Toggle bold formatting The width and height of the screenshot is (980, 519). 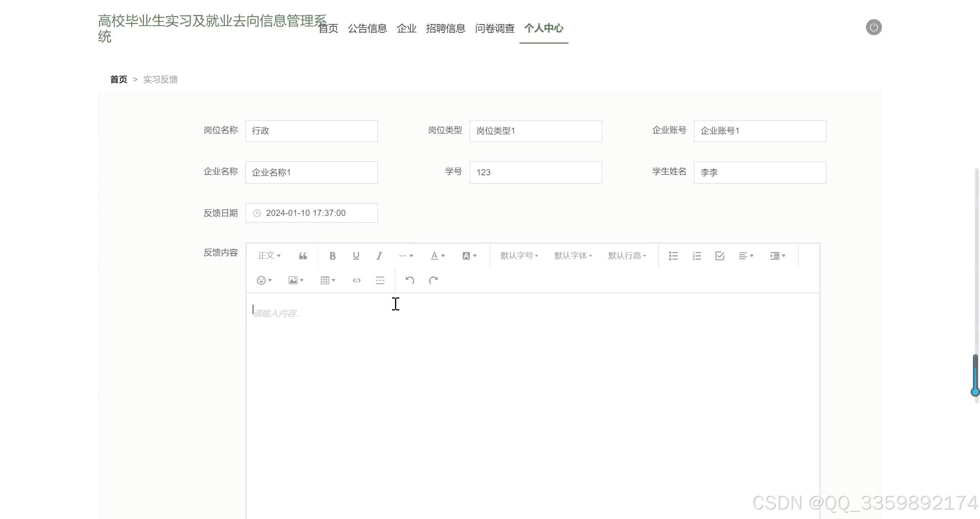(332, 256)
